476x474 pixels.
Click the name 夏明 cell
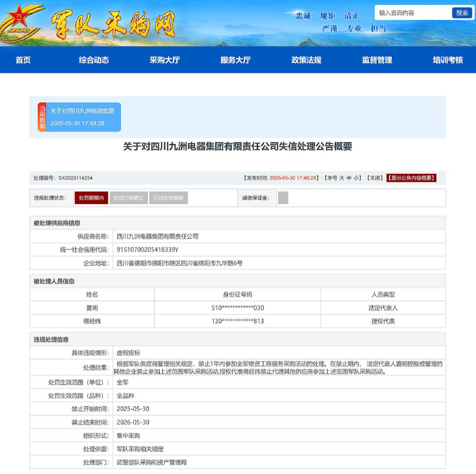tap(92, 308)
